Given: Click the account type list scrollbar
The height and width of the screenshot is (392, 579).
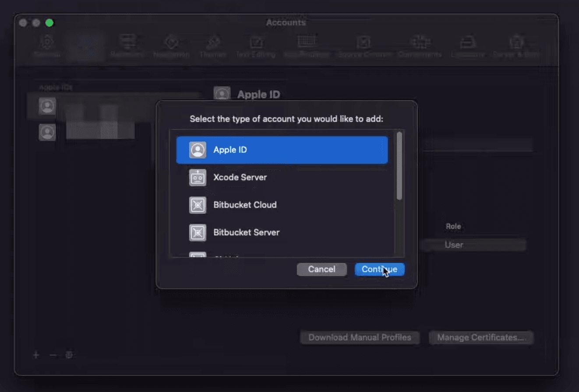Looking at the screenshot, I should (x=399, y=166).
